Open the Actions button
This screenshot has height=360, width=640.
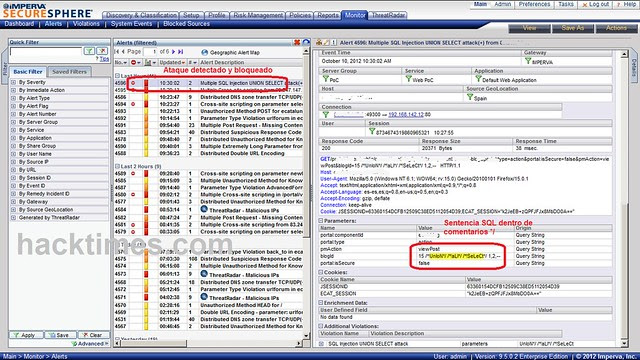point(616,28)
